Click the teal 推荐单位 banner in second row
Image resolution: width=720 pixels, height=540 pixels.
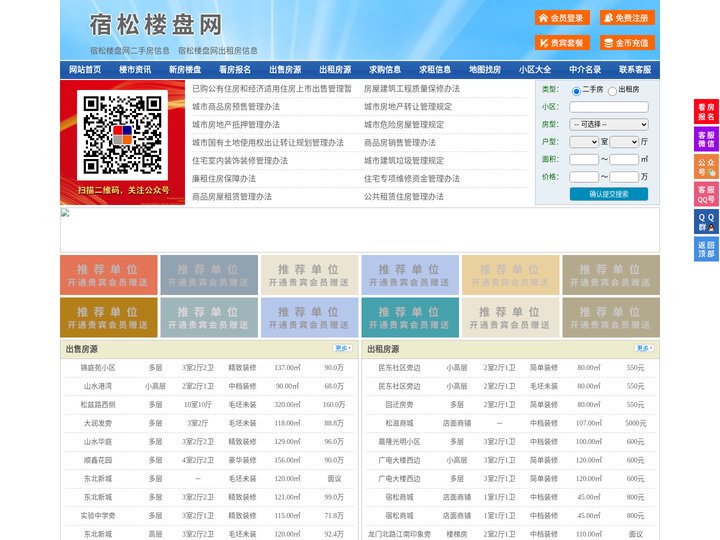click(410, 317)
